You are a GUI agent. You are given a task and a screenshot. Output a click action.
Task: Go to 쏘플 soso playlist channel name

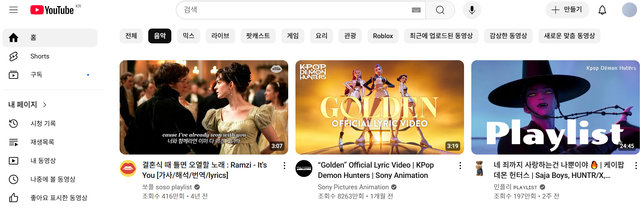tap(167, 187)
